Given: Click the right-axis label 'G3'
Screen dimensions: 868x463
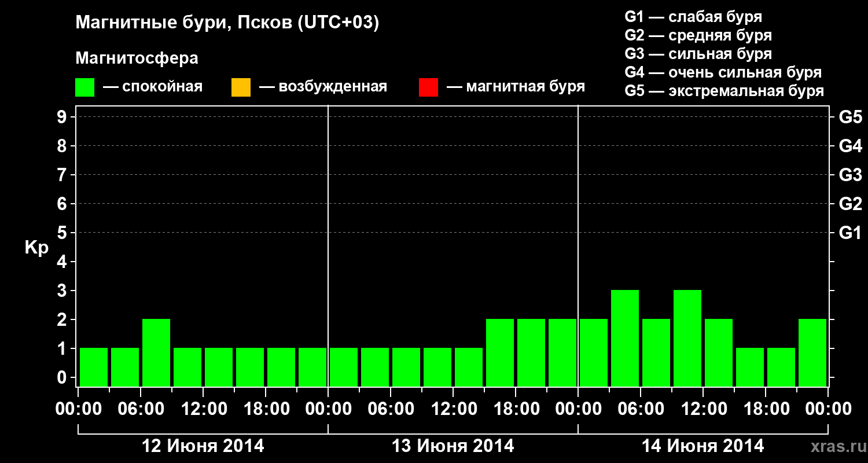Looking at the screenshot, I should (851, 175).
